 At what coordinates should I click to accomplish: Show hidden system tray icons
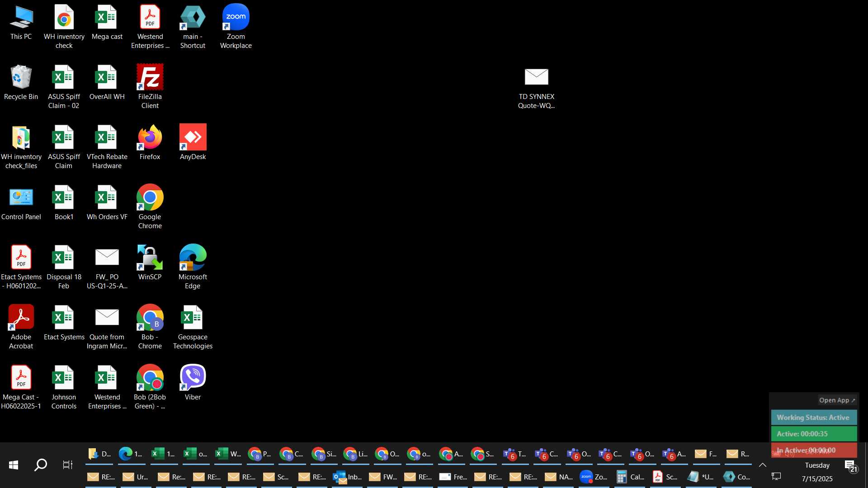(763, 465)
